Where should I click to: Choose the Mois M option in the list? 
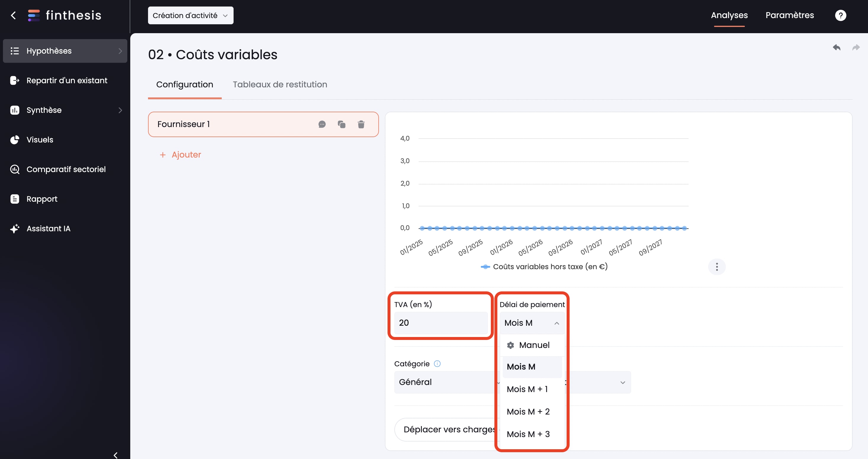click(532, 367)
